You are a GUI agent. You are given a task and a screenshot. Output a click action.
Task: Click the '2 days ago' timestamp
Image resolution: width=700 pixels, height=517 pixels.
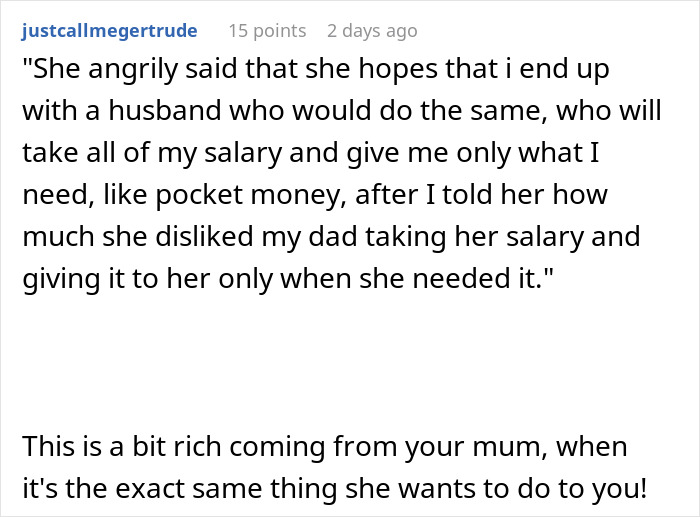[x=372, y=31]
